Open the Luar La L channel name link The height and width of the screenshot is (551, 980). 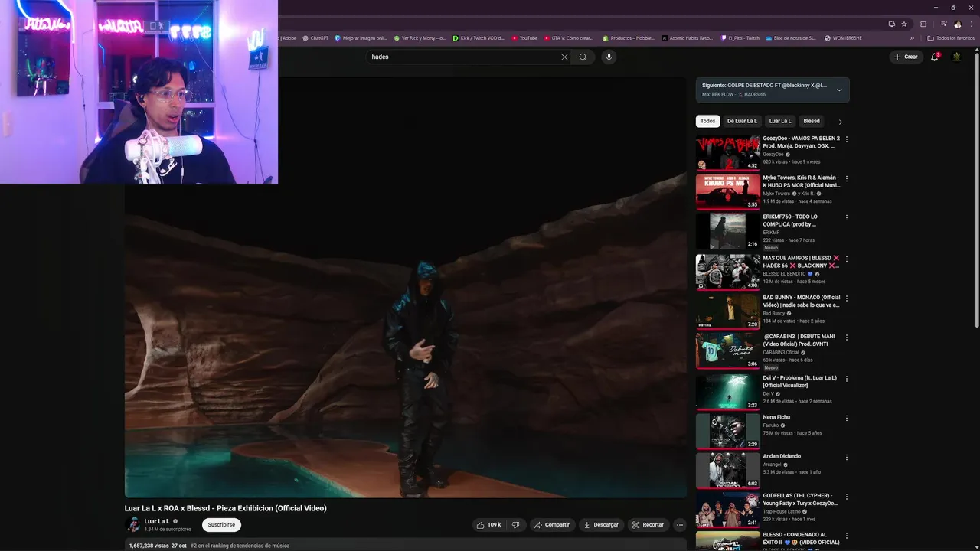click(157, 521)
